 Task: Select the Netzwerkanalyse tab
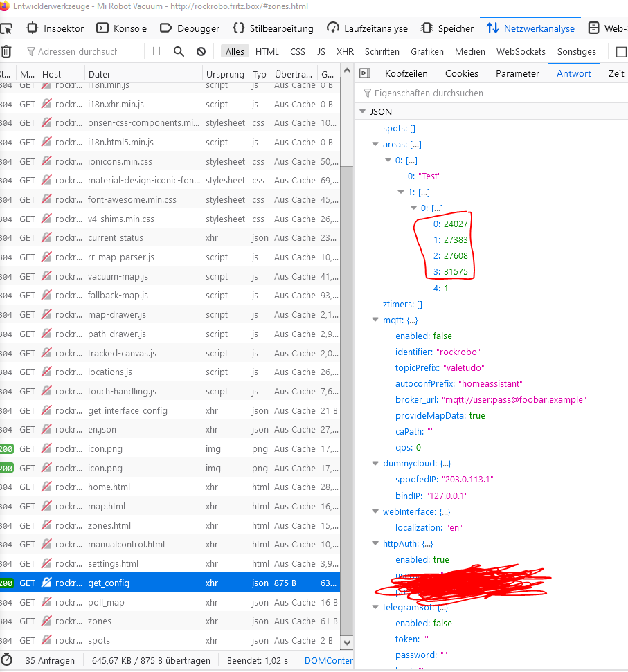pyautogui.click(x=530, y=28)
